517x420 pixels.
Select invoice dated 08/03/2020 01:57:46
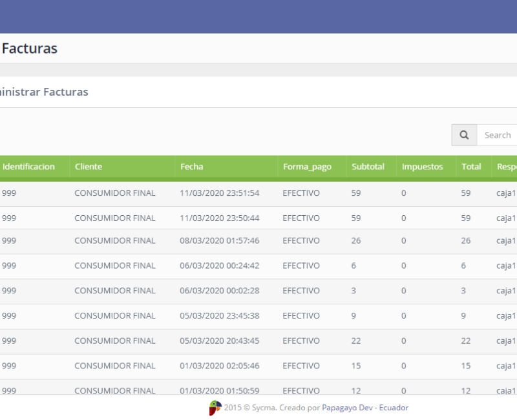tap(220, 241)
